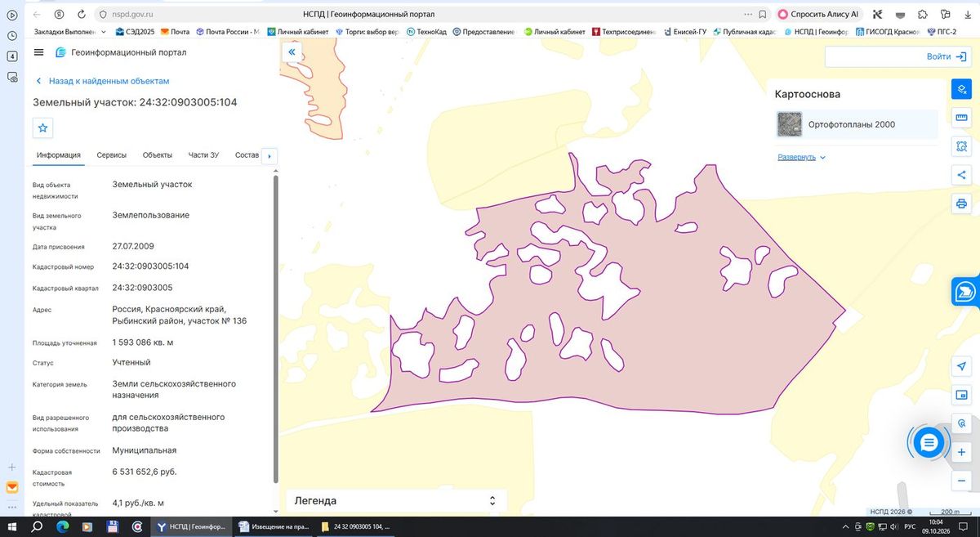
Task: Print the map using the printer icon
Action: 961,204
